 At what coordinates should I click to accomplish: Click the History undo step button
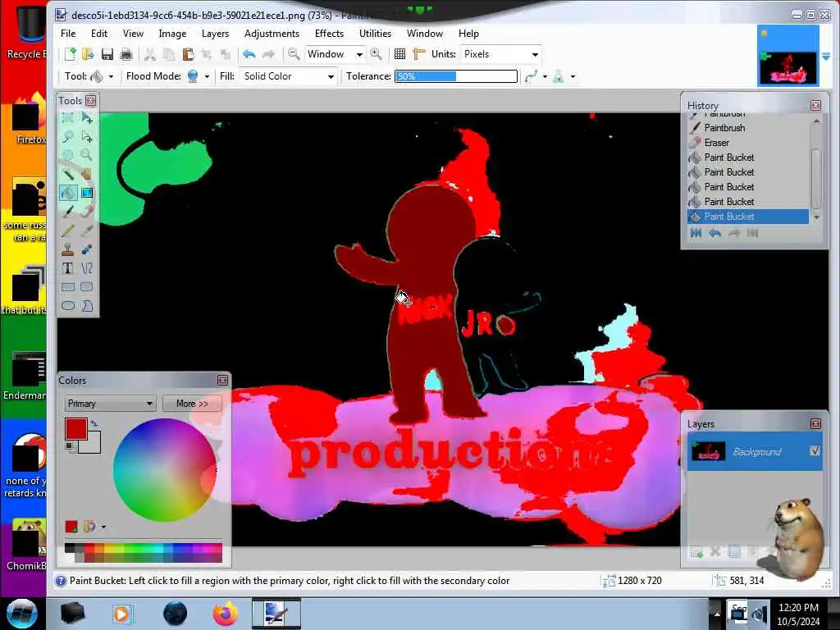tap(714, 233)
